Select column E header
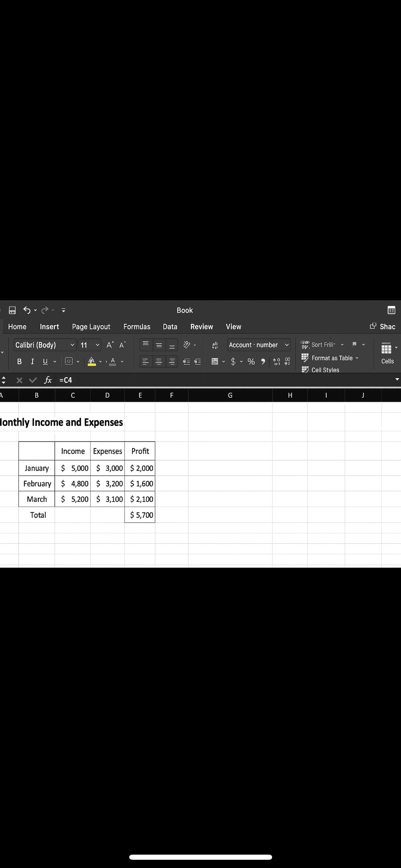Viewport: 401px width, 868px height. (140, 395)
